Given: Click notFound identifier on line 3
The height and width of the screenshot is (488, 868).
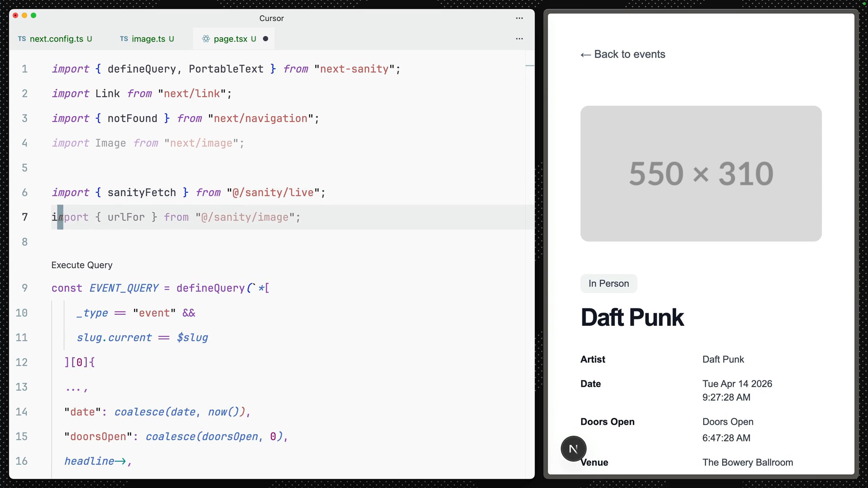Looking at the screenshot, I should pyautogui.click(x=132, y=119).
